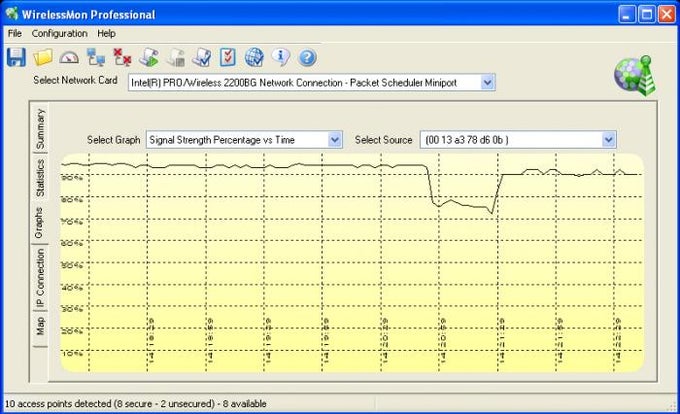This screenshot has width=680, height=414.
Task: Click the Intel PRO/Wireless 2200BG network card field
Action: [311, 82]
